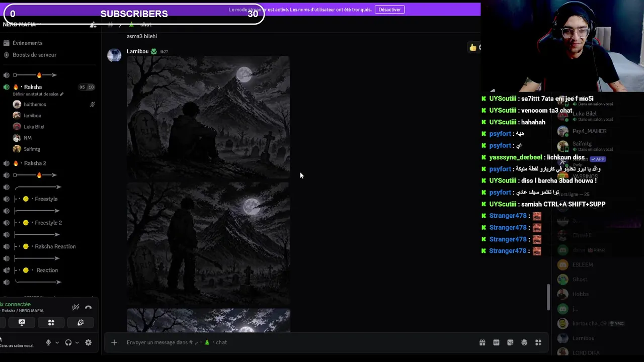
Task: Click the member list scrollbar
Action: [x=548, y=297]
